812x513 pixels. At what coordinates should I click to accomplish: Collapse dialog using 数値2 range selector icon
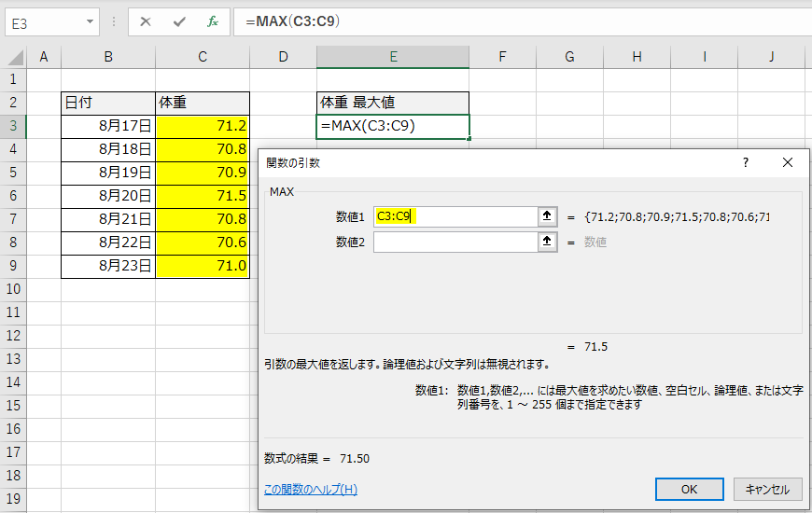pyautogui.click(x=548, y=242)
